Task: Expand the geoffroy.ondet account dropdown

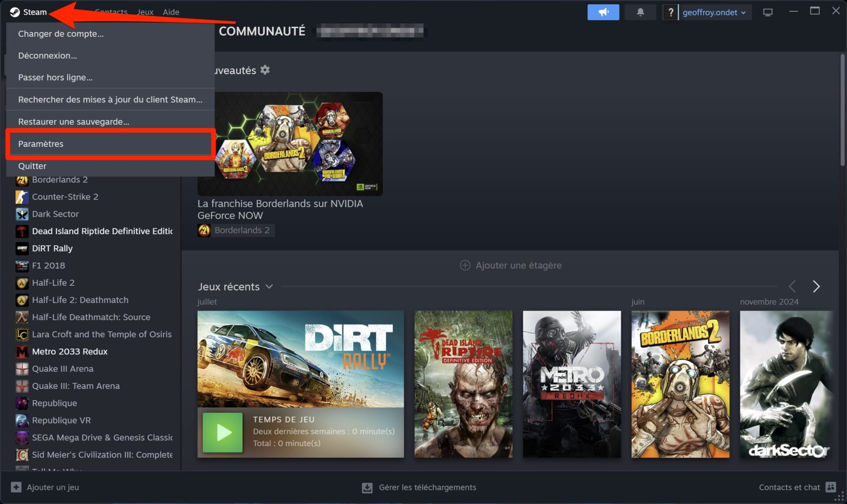Action: coord(714,12)
